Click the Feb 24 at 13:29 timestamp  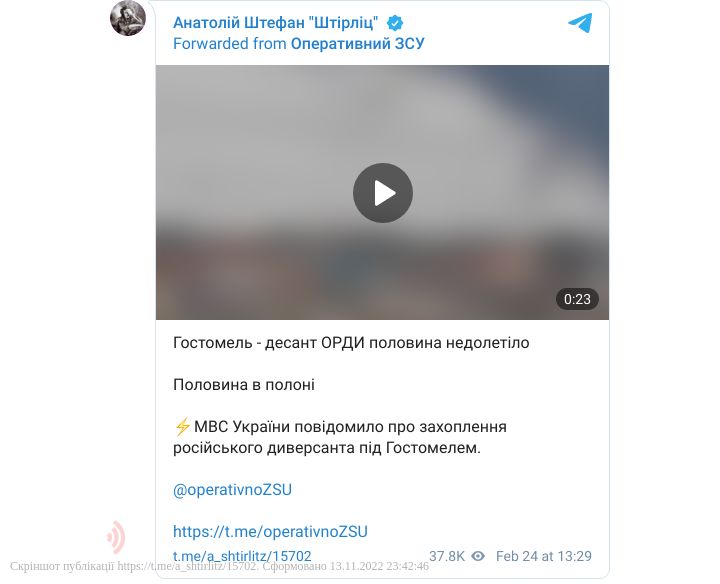544,556
